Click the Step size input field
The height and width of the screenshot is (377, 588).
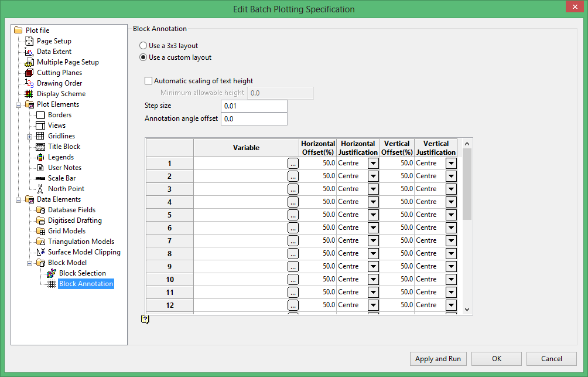click(x=254, y=106)
